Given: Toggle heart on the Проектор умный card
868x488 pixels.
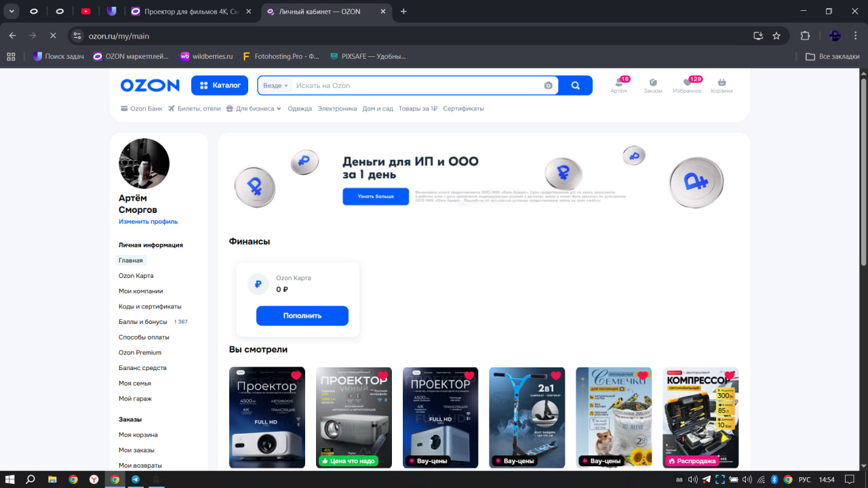Looking at the screenshot, I should click(382, 375).
